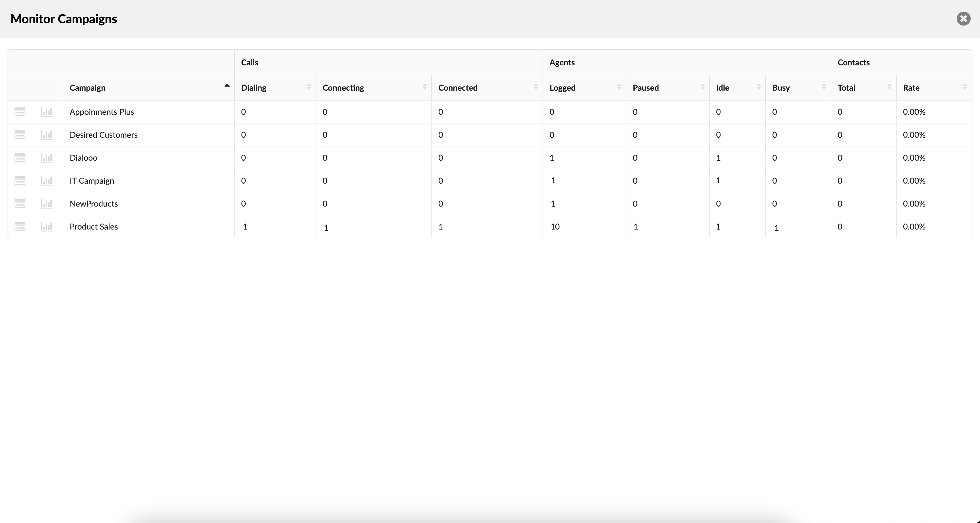Open chart icon for Appoinments Plus
This screenshot has width=980, height=523.
(47, 112)
